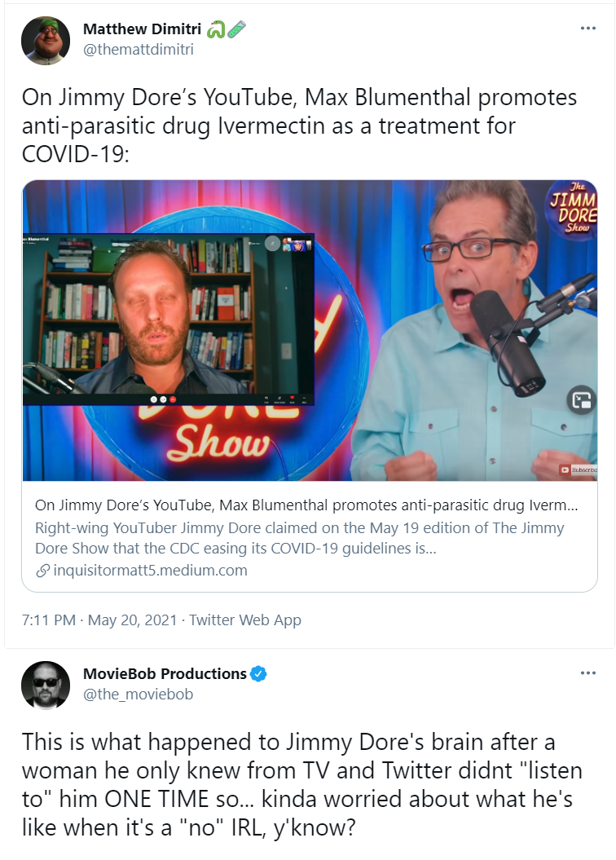Click the picture-in-picture icon on the video thumbnail
This screenshot has width=616, height=860.
(582, 400)
